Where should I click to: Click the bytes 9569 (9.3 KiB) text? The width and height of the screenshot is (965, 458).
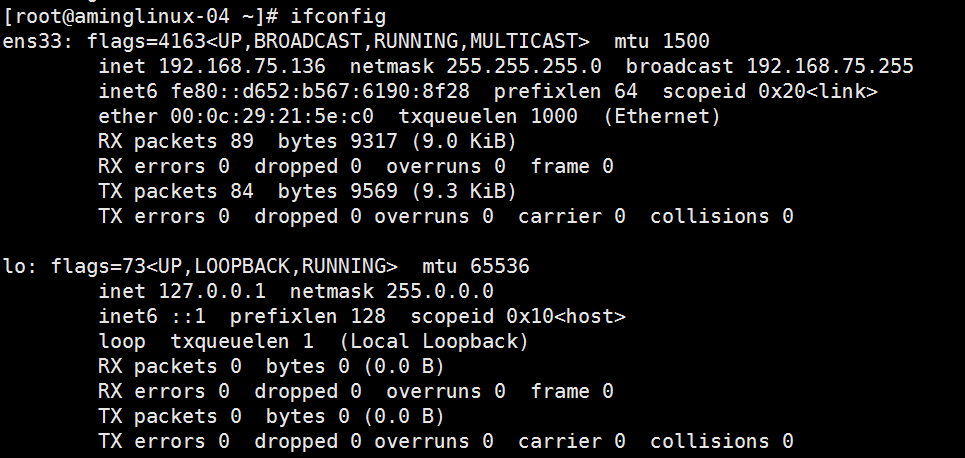[x=397, y=191]
